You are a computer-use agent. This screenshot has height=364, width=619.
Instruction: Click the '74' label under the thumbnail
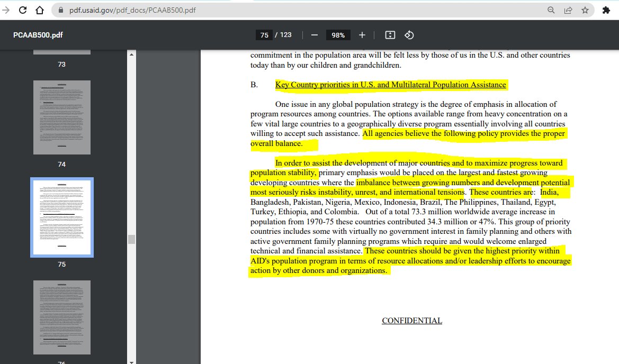(61, 164)
